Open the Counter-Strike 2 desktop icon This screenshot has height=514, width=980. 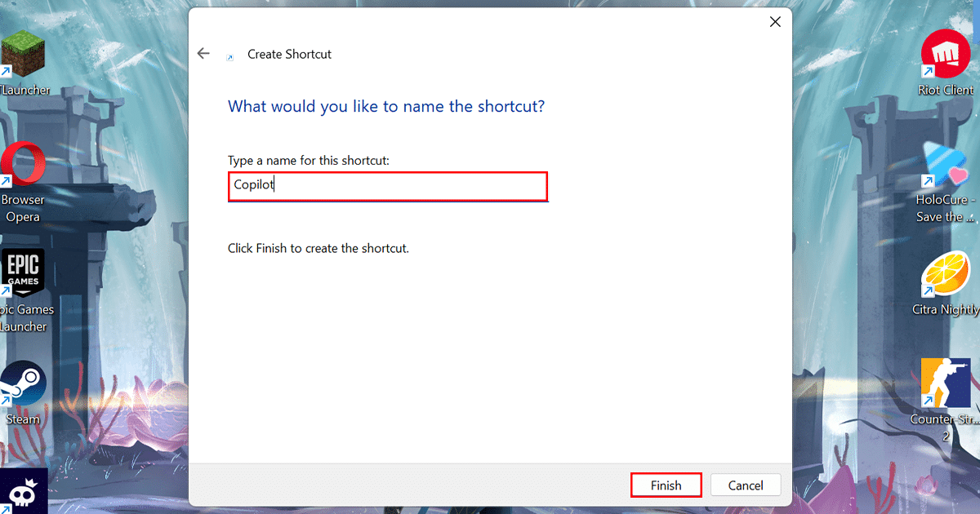[946, 401]
